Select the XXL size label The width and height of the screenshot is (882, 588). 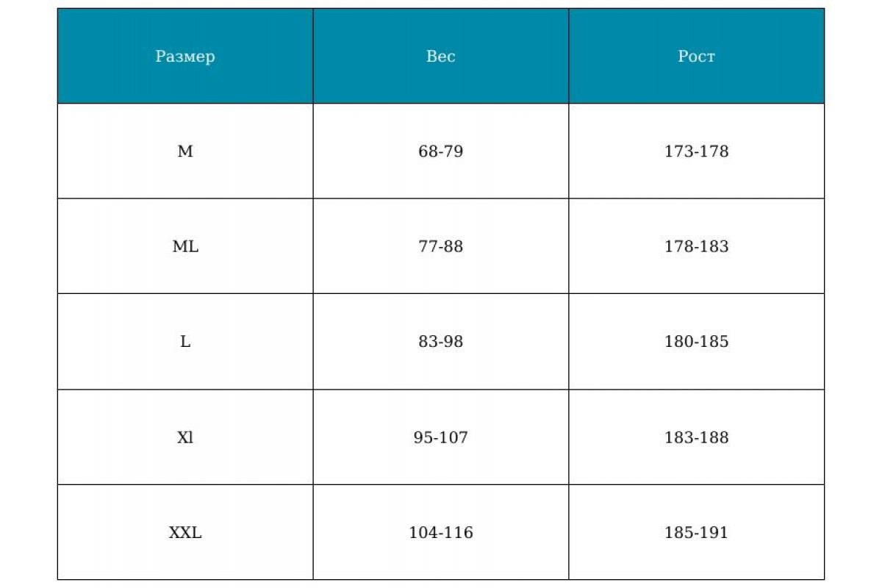[x=185, y=532]
